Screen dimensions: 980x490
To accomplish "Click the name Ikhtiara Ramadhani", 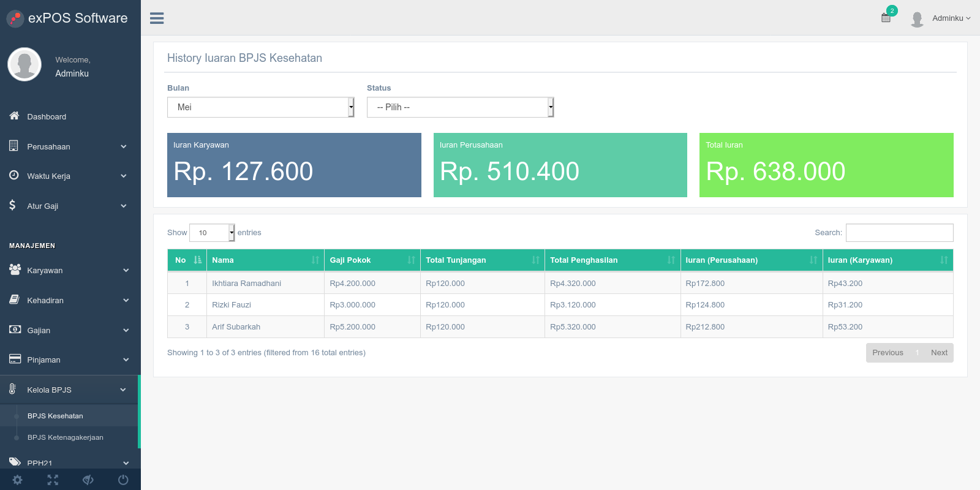I will tap(246, 284).
